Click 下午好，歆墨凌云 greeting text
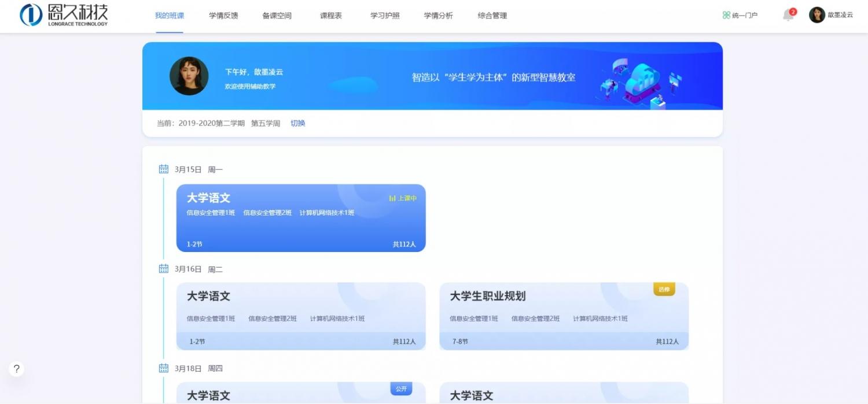The image size is (868, 404). [x=254, y=72]
